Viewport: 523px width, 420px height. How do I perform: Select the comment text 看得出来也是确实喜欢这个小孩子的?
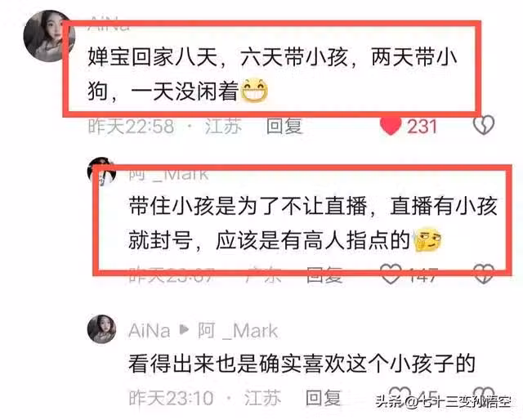[x=302, y=364]
